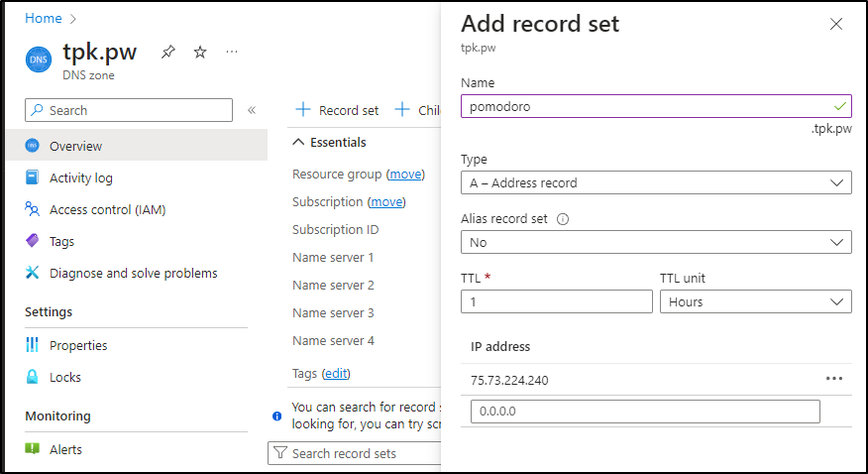Screen dimensions: 868x474
Task: Click the filter icon in Search record sets
Action: click(x=280, y=453)
